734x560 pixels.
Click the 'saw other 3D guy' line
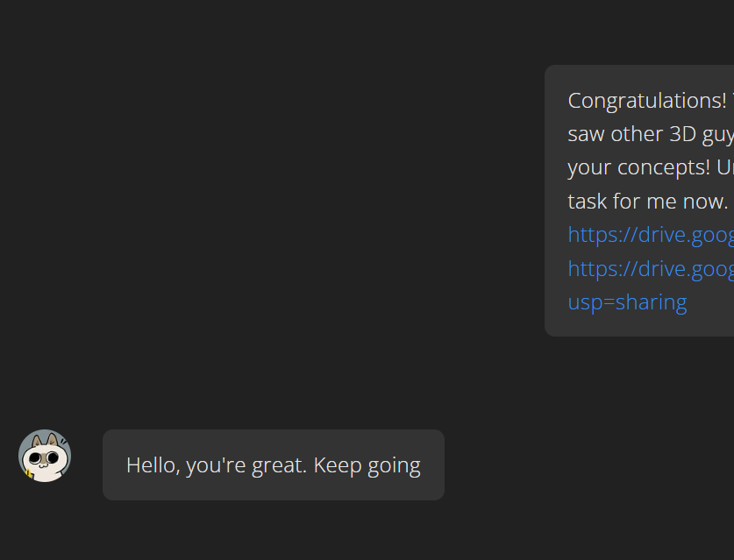(650, 134)
